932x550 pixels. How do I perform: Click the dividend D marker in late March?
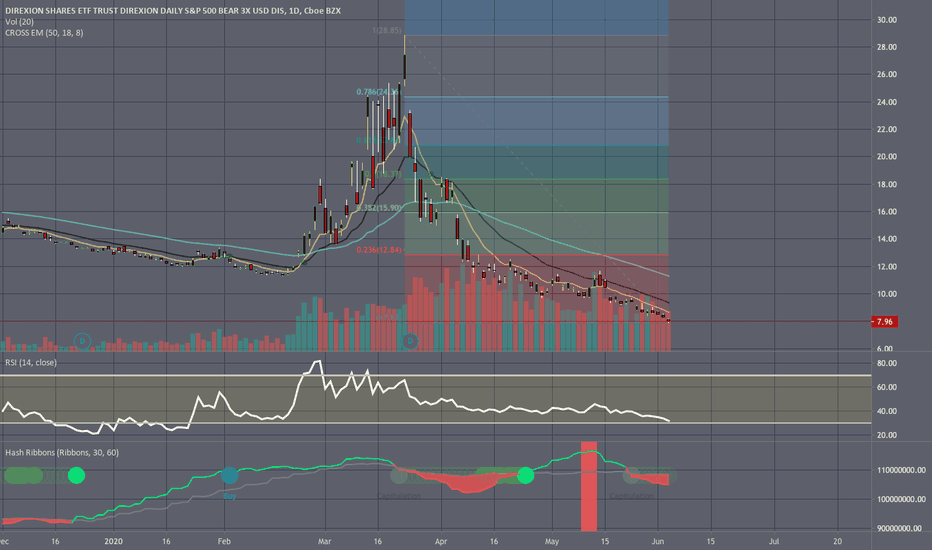pos(409,341)
